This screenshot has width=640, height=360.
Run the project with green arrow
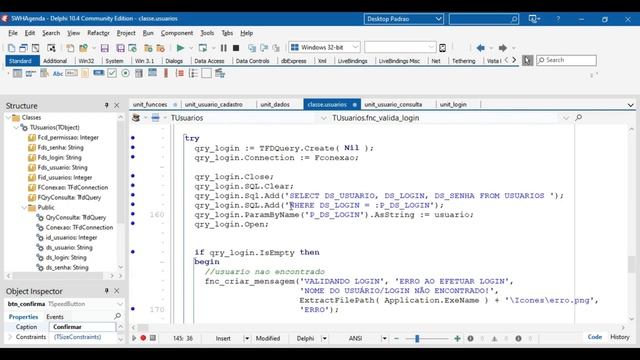pos(180,48)
